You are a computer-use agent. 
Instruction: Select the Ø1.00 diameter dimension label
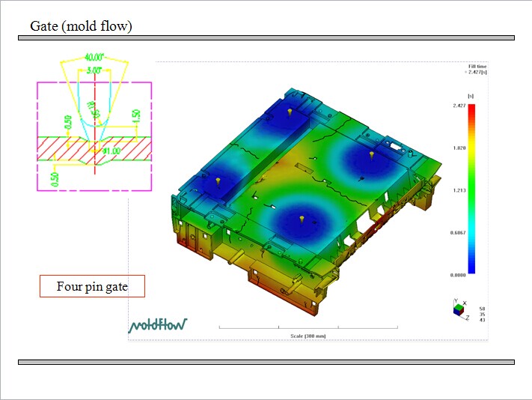pos(111,150)
